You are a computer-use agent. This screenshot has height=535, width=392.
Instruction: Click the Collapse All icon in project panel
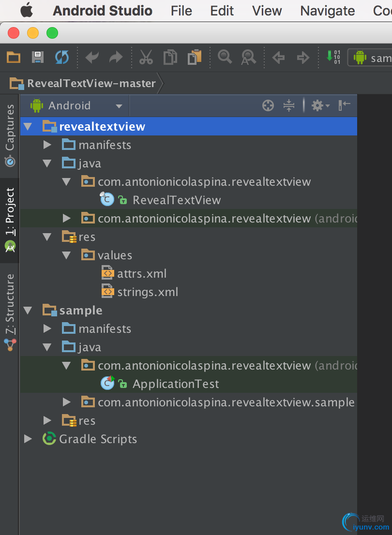(x=289, y=105)
